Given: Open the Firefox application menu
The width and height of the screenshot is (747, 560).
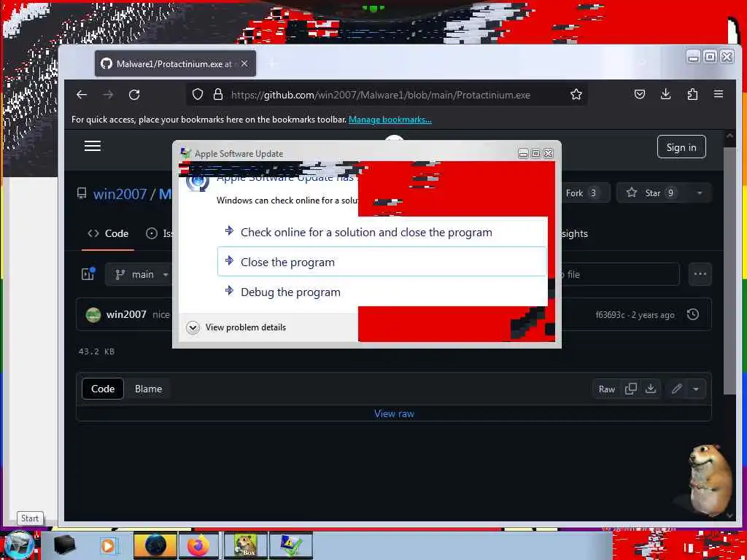Looking at the screenshot, I should tap(719, 94).
